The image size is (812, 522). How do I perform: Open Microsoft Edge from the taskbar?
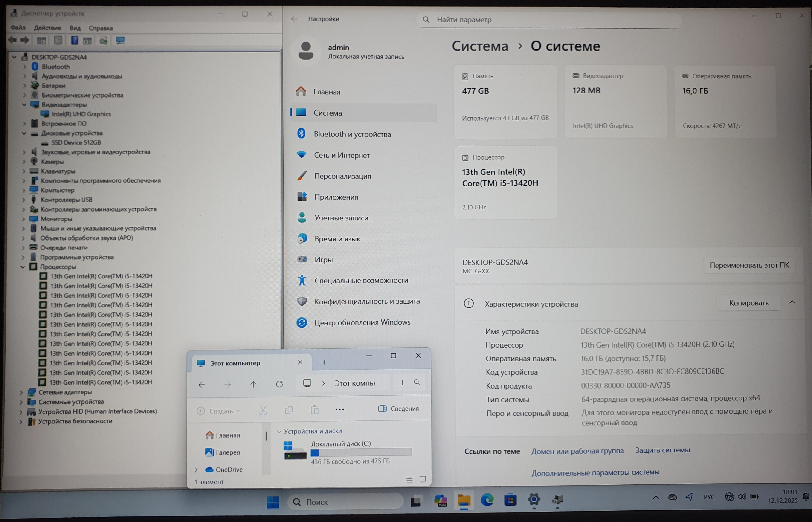pyautogui.click(x=487, y=500)
